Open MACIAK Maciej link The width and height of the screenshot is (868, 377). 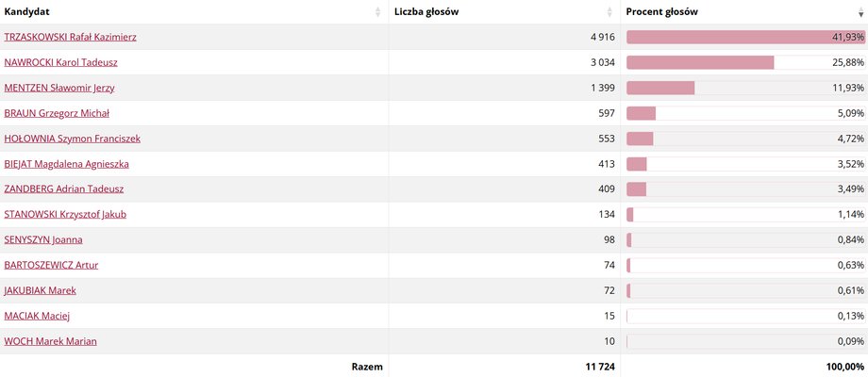(37, 316)
